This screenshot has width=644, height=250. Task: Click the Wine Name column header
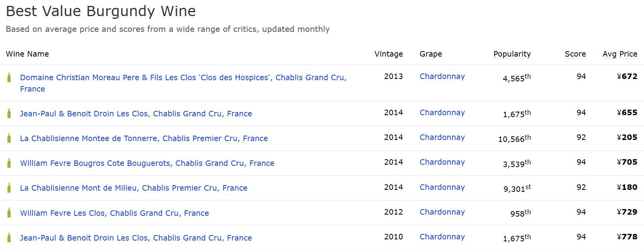(x=28, y=54)
